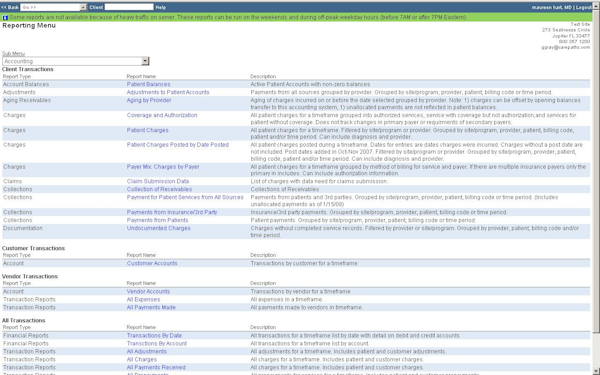Open the Transctions By Account report

(x=157, y=344)
